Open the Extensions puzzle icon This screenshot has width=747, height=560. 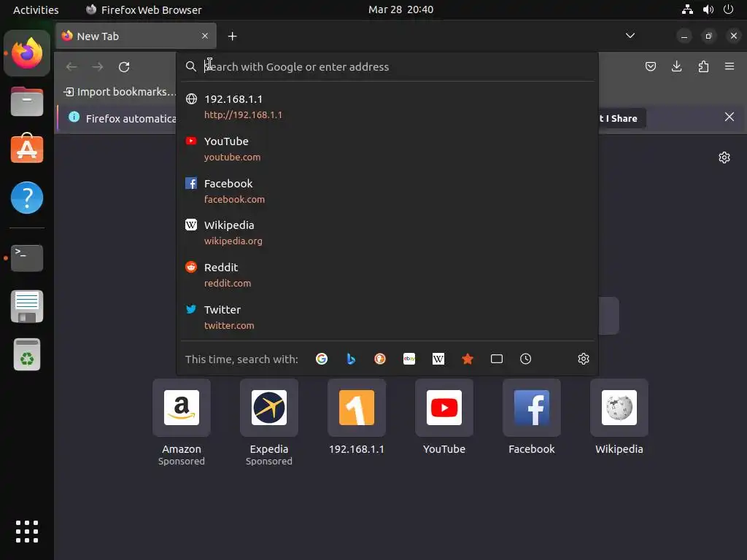click(x=703, y=66)
